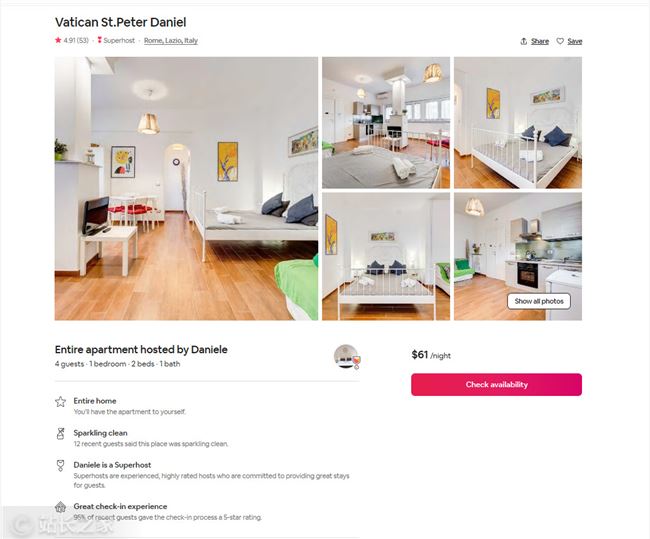This screenshot has height=539, width=650.
Task: Click the Superhost medal badge icon
Action: point(99,40)
